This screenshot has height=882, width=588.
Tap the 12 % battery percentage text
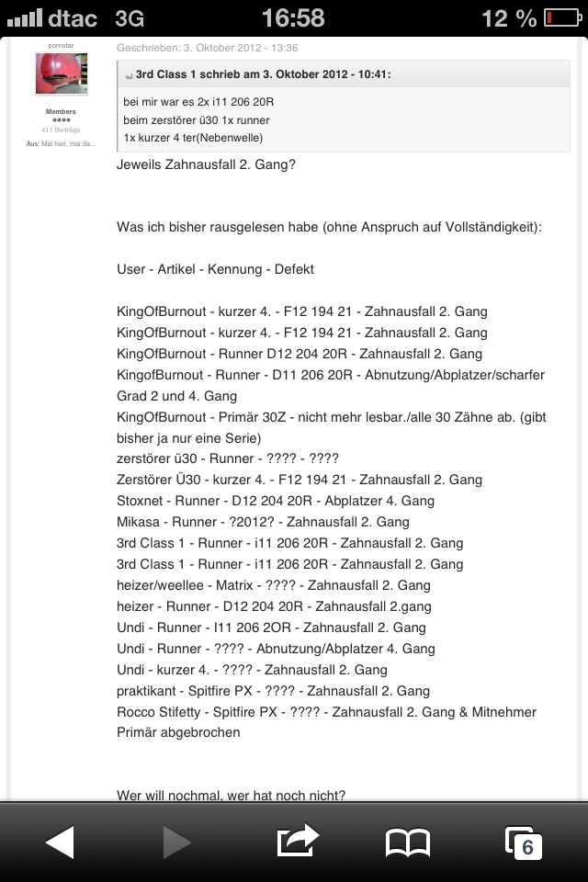[508, 17]
